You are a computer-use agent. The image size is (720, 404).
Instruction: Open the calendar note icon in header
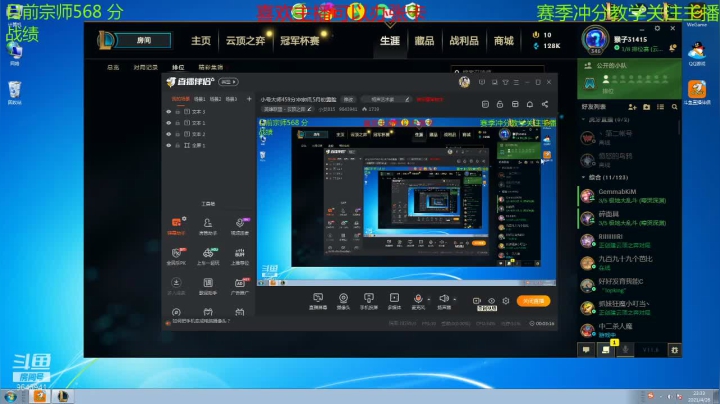(485, 104)
